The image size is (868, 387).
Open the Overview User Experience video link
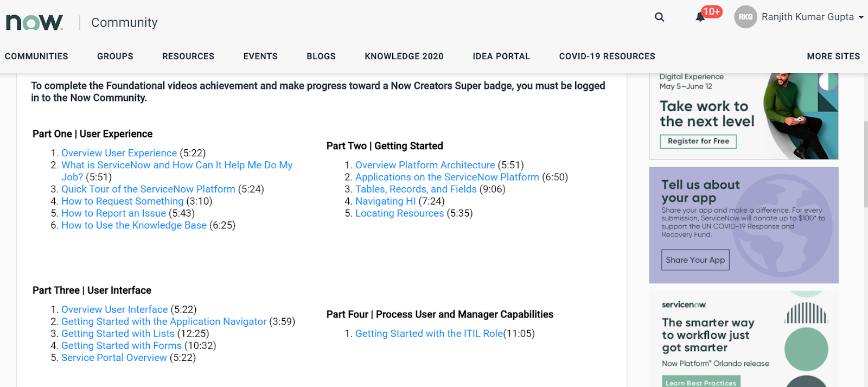tap(119, 153)
